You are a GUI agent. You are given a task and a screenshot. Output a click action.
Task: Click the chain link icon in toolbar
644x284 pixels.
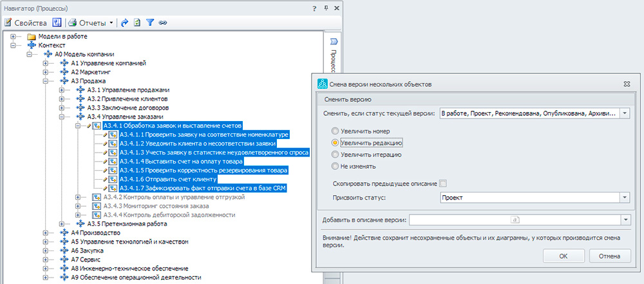(x=163, y=23)
